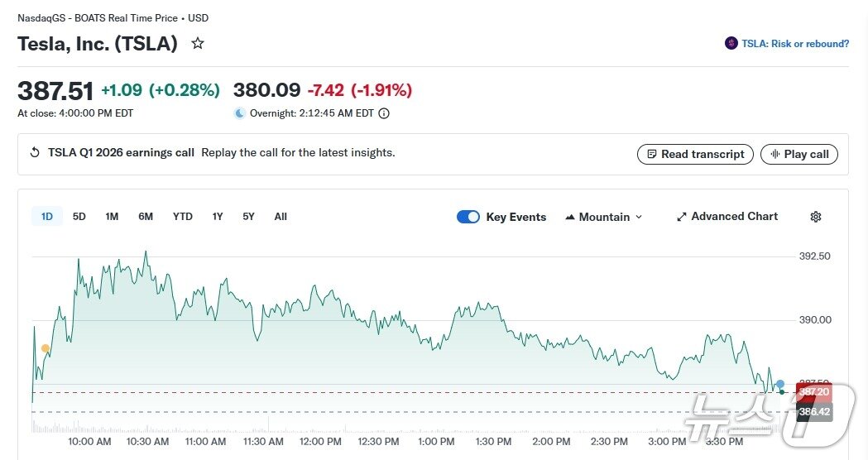Open 'TSLA: Risk or rebound?' link

click(x=794, y=44)
